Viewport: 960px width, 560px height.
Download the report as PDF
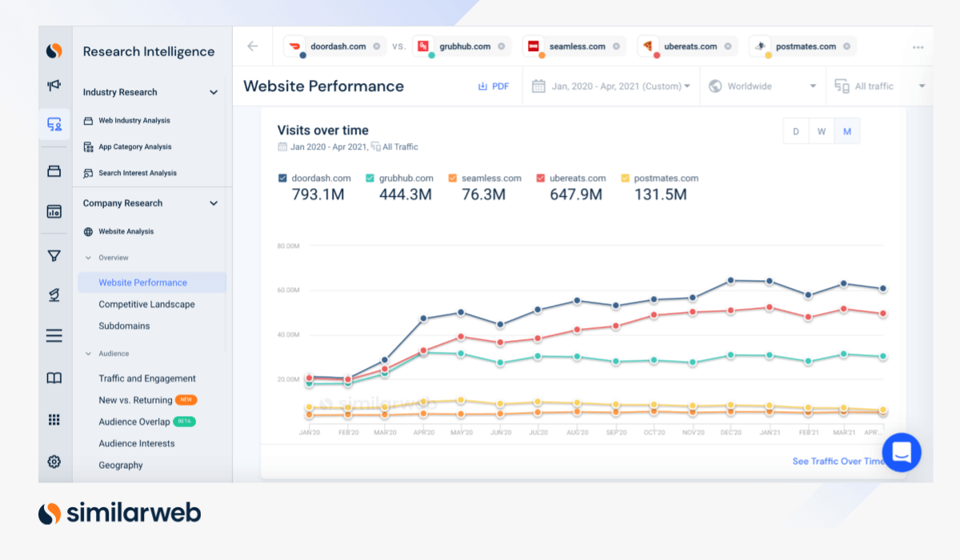(493, 86)
